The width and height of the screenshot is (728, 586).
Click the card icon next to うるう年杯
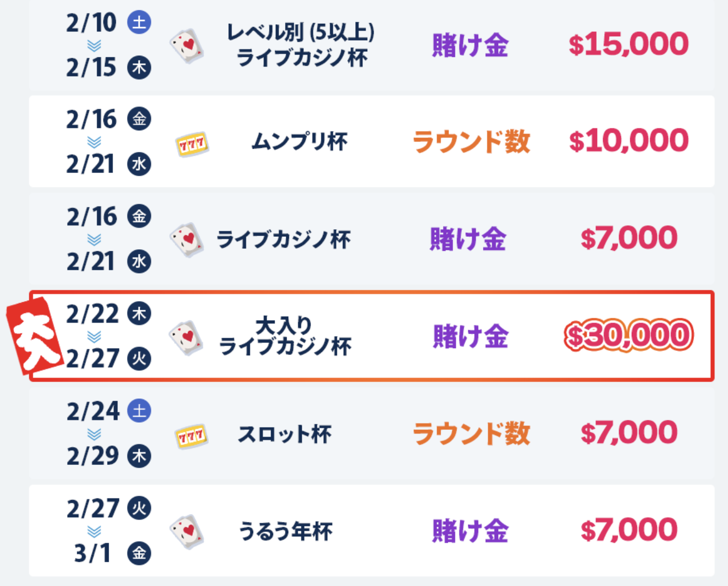187,532
